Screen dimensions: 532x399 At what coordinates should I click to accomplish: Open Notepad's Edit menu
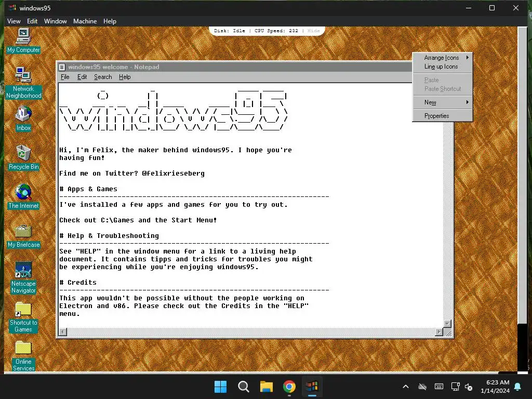pos(82,77)
